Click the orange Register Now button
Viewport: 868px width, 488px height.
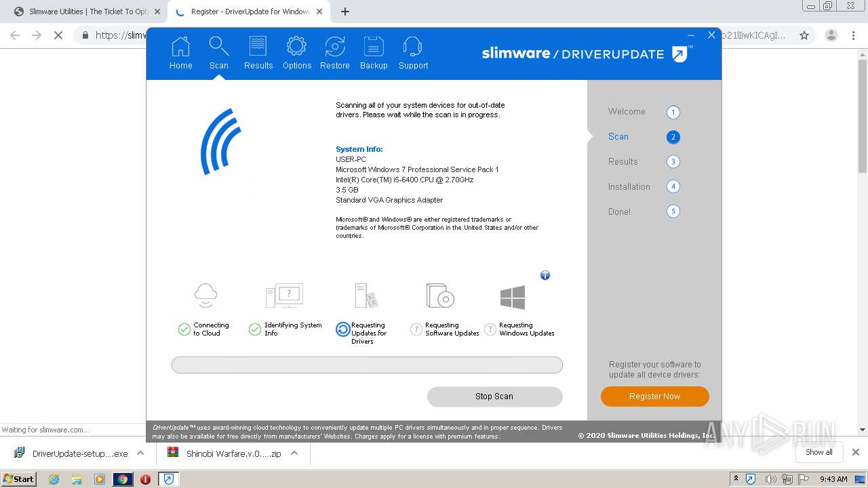[x=654, y=396]
